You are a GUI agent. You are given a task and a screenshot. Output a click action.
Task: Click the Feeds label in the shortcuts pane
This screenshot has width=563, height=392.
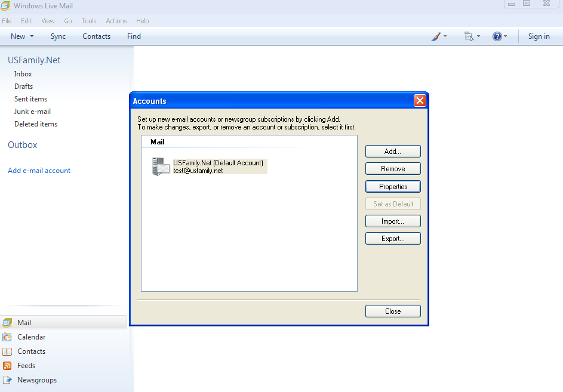[x=26, y=366]
